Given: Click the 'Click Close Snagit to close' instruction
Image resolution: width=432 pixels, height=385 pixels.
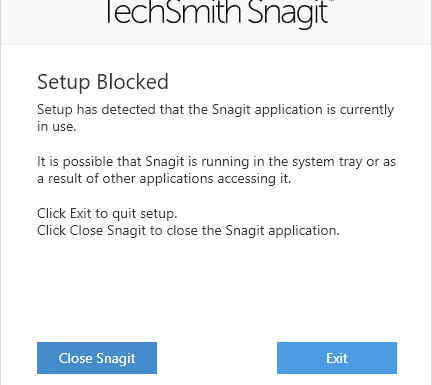Looking at the screenshot, I should tap(188, 231).
